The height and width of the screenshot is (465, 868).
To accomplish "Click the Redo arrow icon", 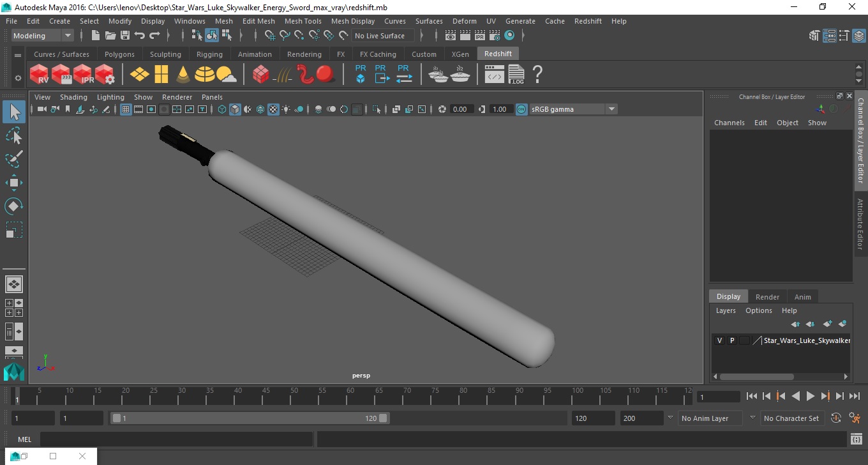I will click(x=154, y=36).
